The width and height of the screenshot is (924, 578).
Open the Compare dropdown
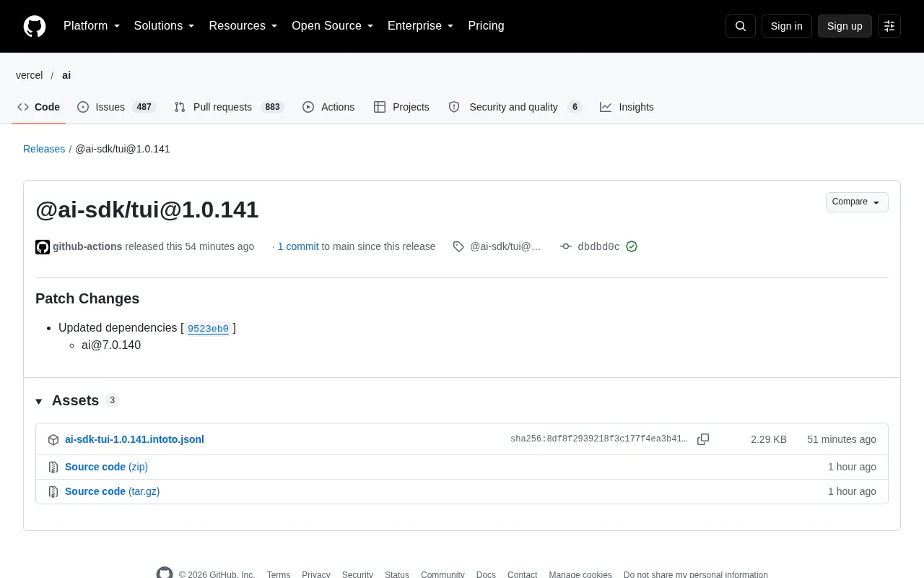pos(857,202)
